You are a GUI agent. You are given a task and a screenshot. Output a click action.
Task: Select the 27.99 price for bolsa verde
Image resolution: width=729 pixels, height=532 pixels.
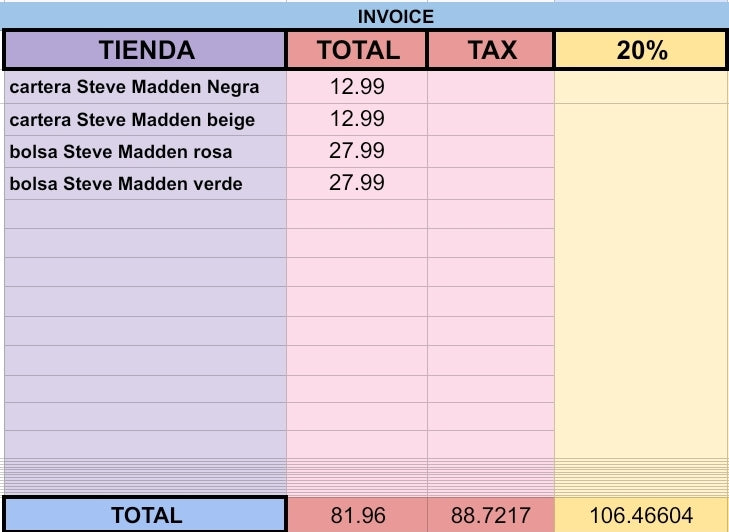[357, 184]
